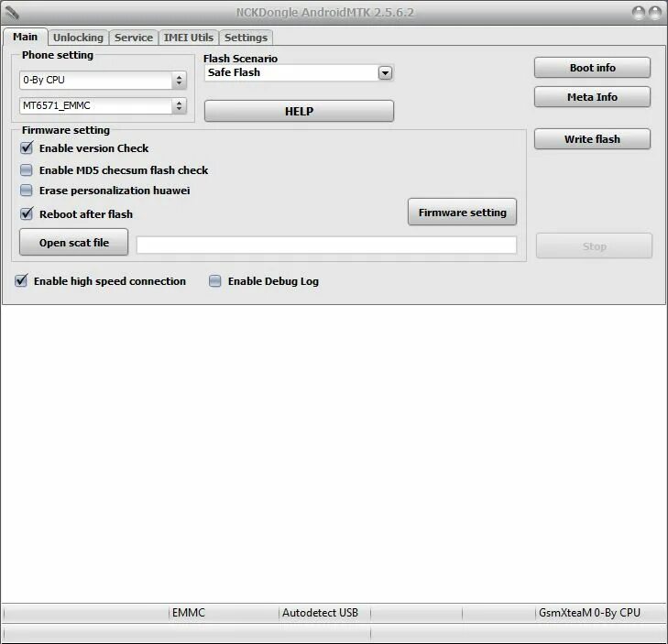
Task: Click the disabled Stop button
Action: (594, 246)
